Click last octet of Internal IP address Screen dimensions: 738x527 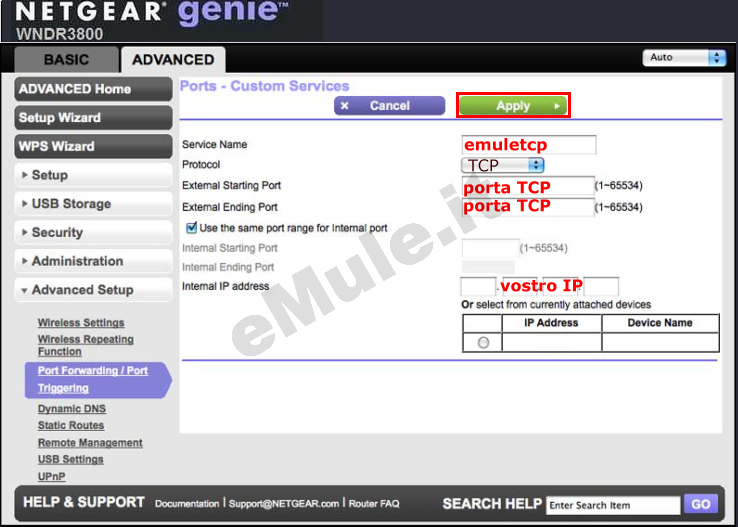(601, 287)
